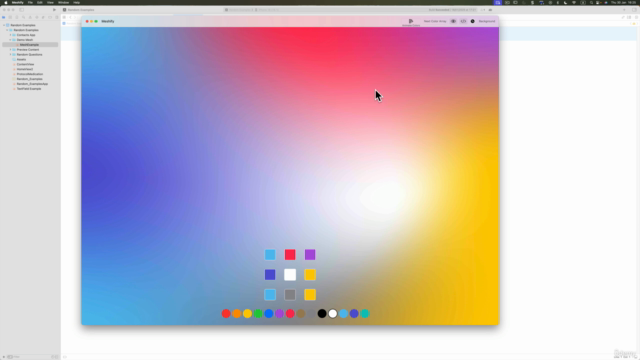Select the purple square in the mesh grid
Screen dimensions: 640x360
(310, 255)
